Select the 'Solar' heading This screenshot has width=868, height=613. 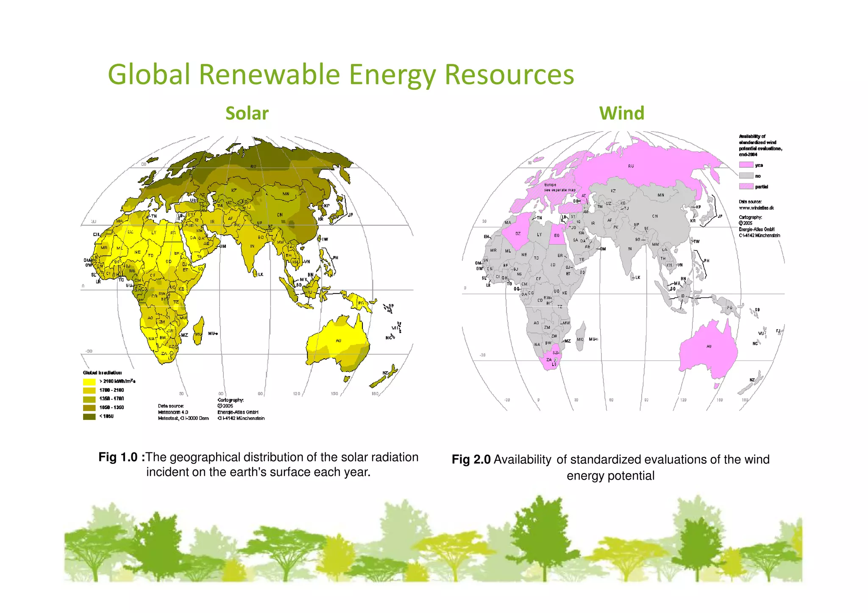coord(247,114)
